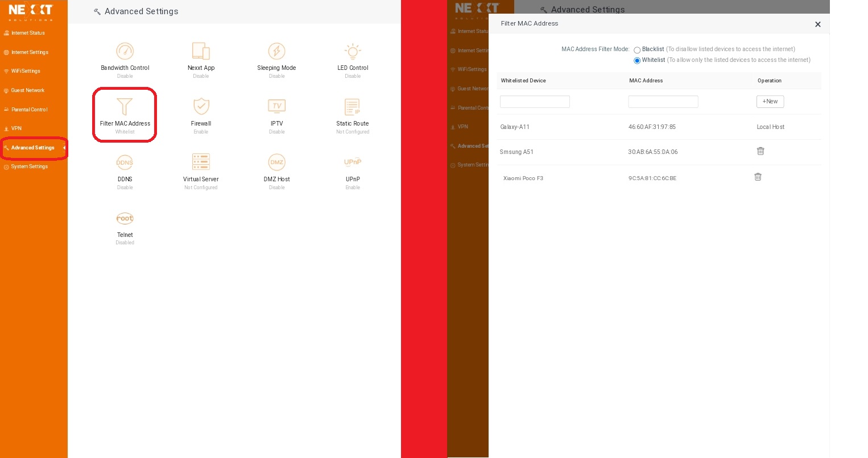Viewport: 868px width, 458px height.
Task: Click the MAC Address input field
Action: (x=663, y=102)
